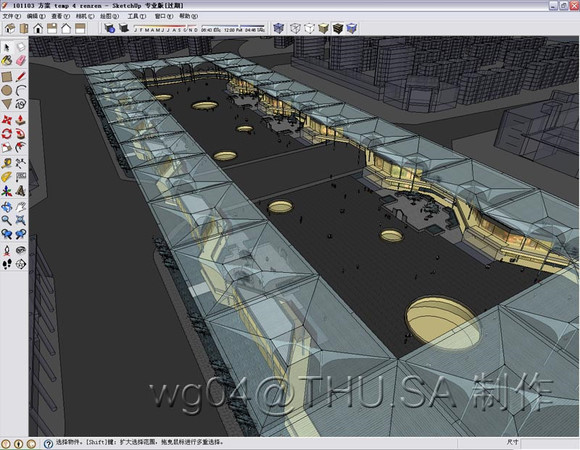Open the 文件 (File) menu
The width and height of the screenshot is (580, 450).
[x=12, y=16]
